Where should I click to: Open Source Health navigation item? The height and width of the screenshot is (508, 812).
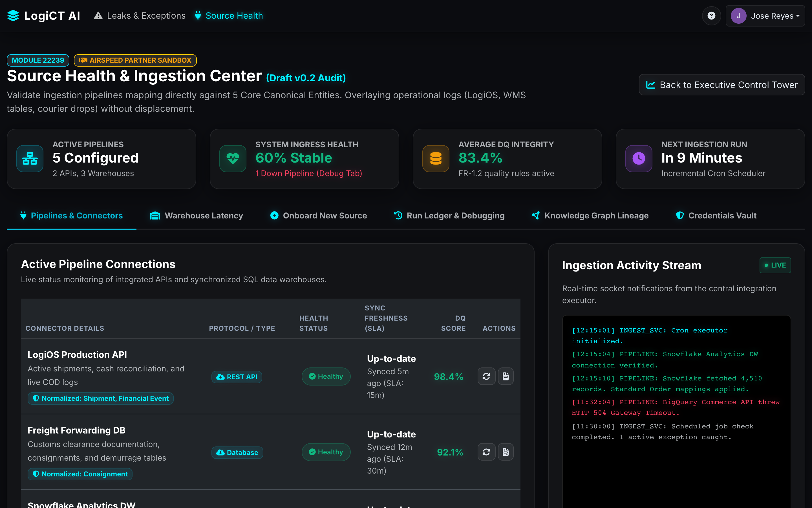(228, 16)
